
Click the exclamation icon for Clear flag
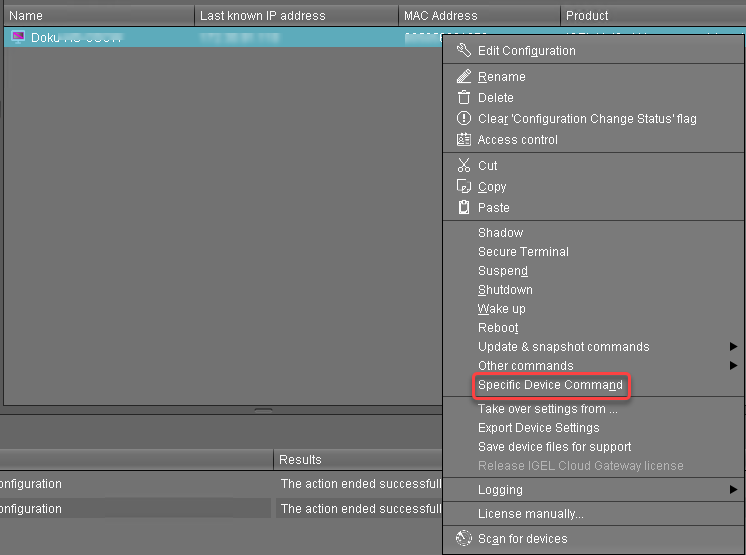click(x=463, y=119)
